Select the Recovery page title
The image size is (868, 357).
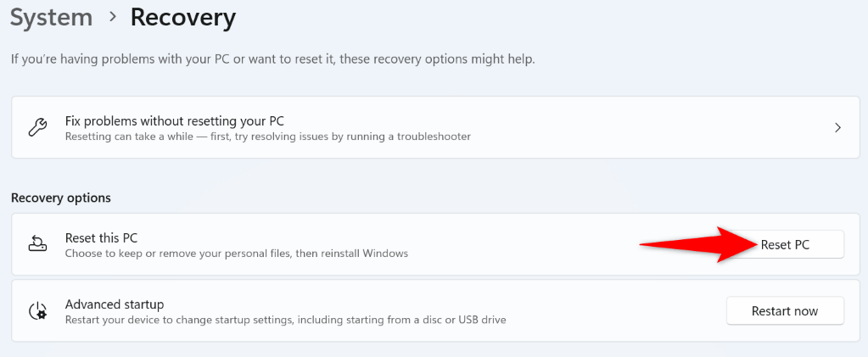click(182, 17)
